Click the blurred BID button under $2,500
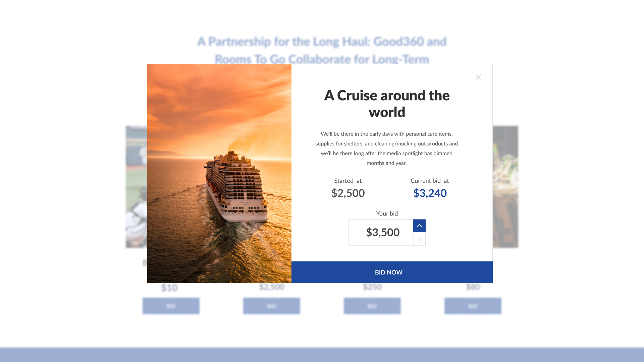The width and height of the screenshot is (644, 362). click(272, 306)
